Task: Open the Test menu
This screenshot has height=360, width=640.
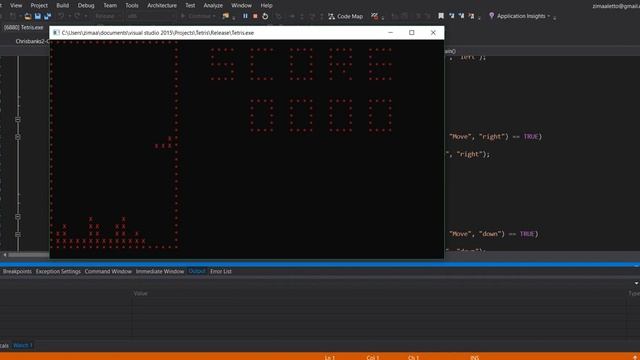Action: (190, 5)
